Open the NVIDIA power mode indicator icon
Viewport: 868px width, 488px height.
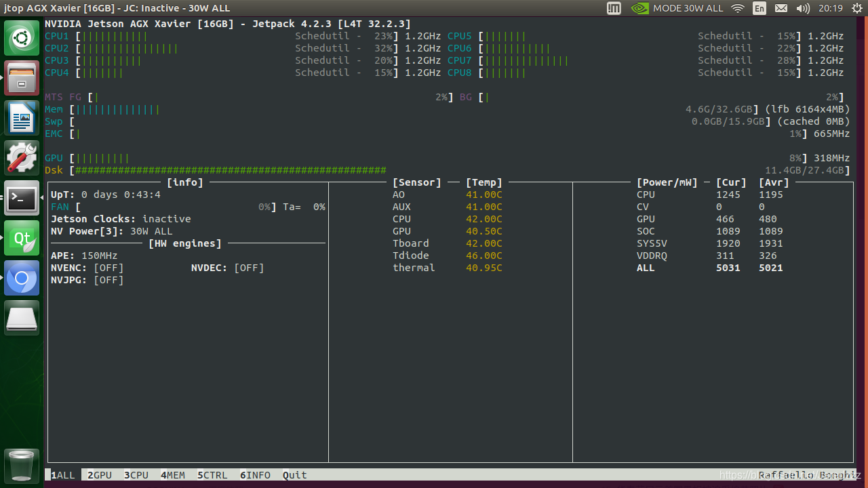(639, 8)
